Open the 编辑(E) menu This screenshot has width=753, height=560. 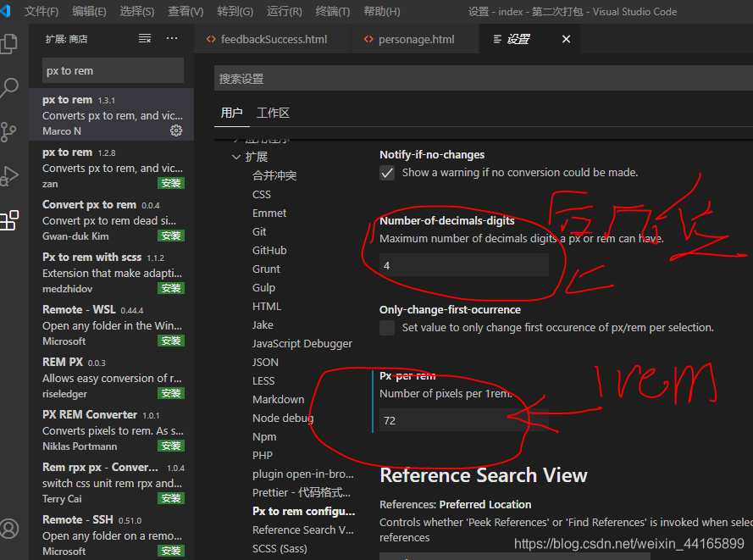[x=89, y=12]
